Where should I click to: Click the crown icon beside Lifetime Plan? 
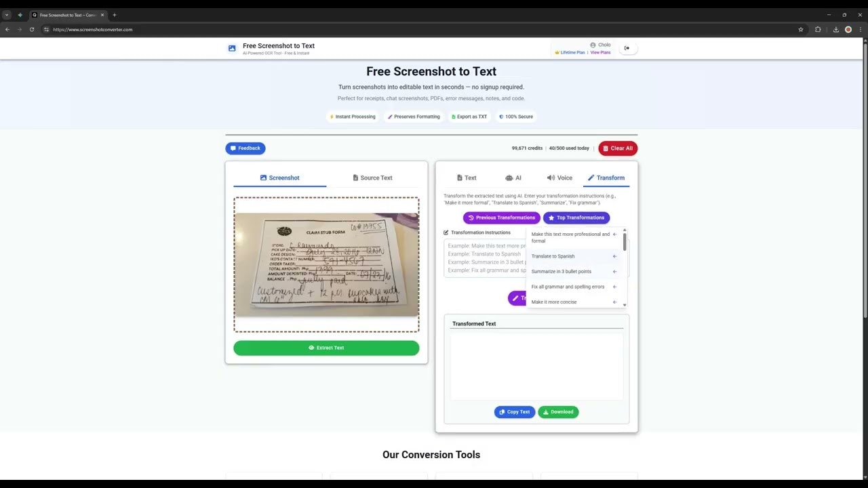click(557, 52)
